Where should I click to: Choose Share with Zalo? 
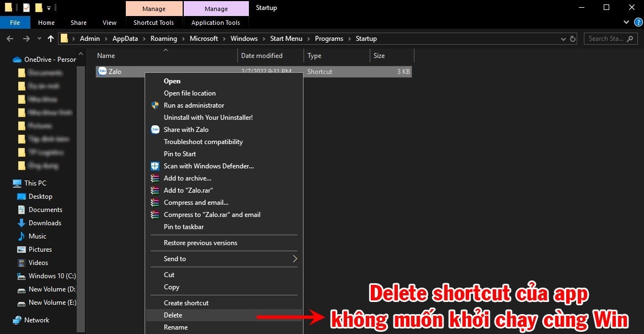(x=224, y=129)
